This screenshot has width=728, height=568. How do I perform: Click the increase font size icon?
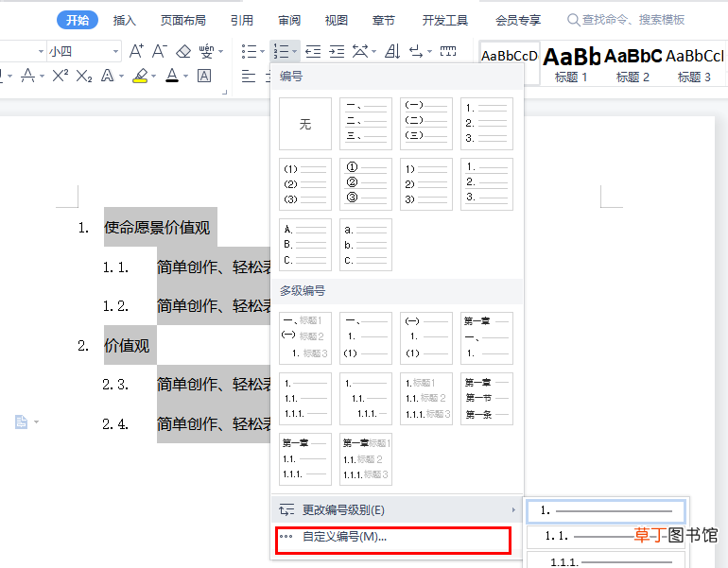click(x=136, y=51)
